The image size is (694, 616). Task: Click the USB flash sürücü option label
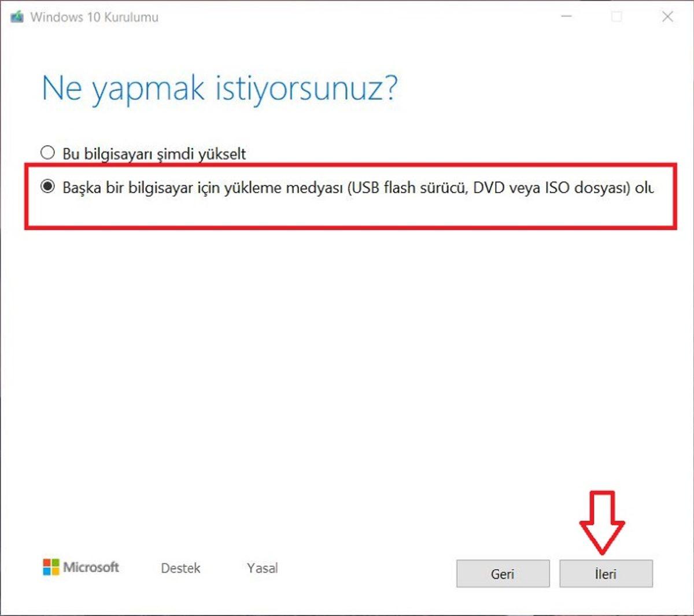pos(405,187)
